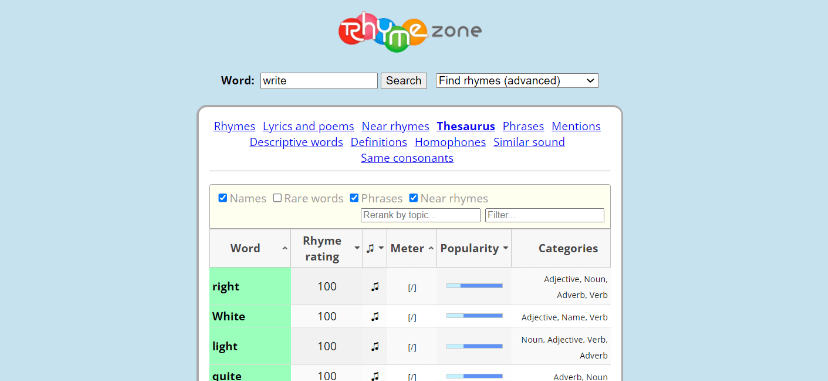
Task: Toggle the Phrases checkbox
Action: [354, 198]
